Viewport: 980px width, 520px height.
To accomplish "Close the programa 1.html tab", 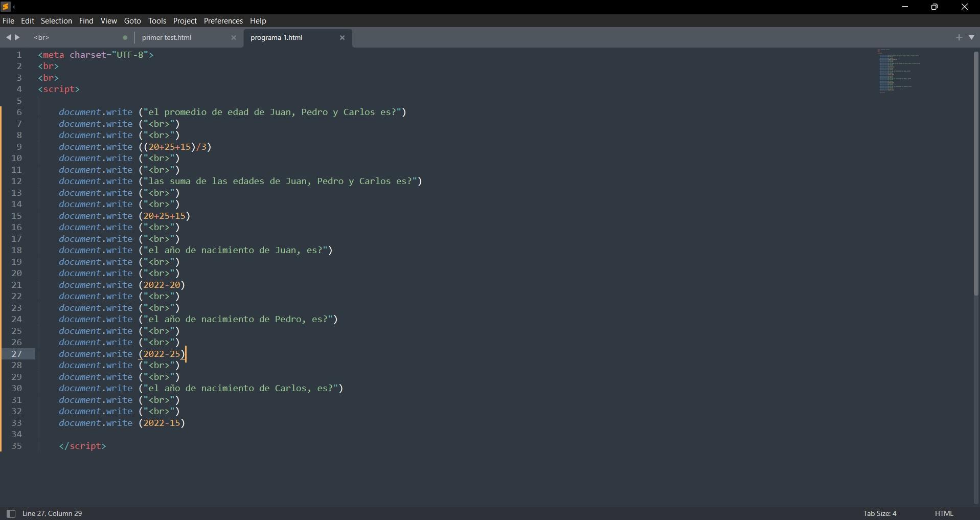I will (x=343, y=38).
